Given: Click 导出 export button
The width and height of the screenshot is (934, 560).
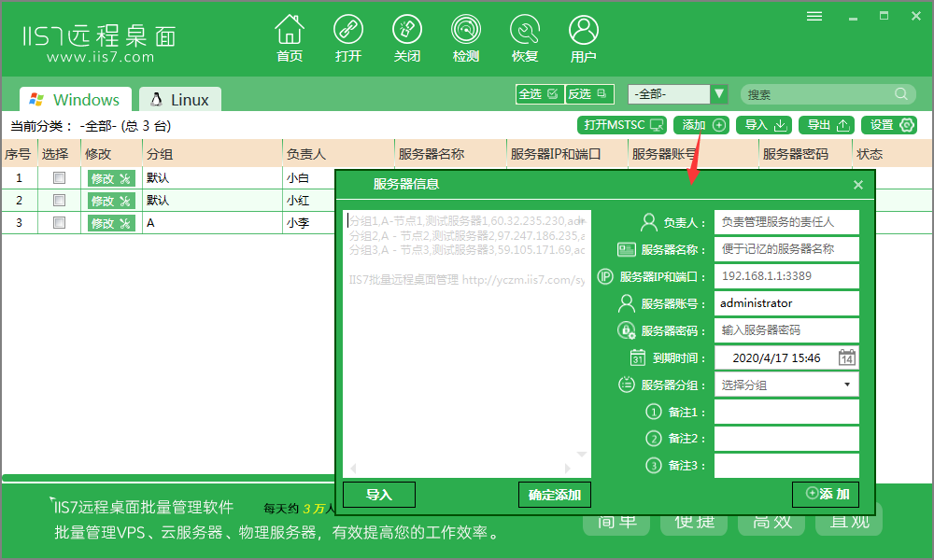Looking at the screenshot, I should pos(827,125).
